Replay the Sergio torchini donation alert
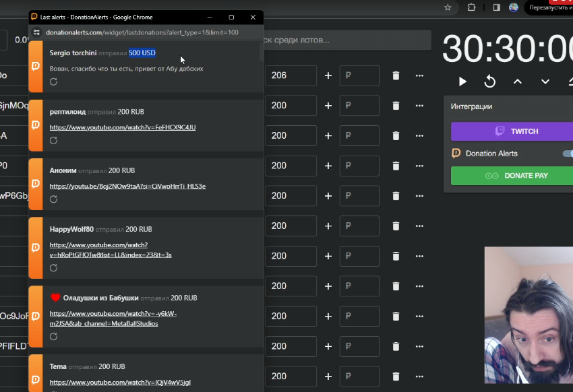The width and height of the screenshot is (573, 392). point(54,82)
